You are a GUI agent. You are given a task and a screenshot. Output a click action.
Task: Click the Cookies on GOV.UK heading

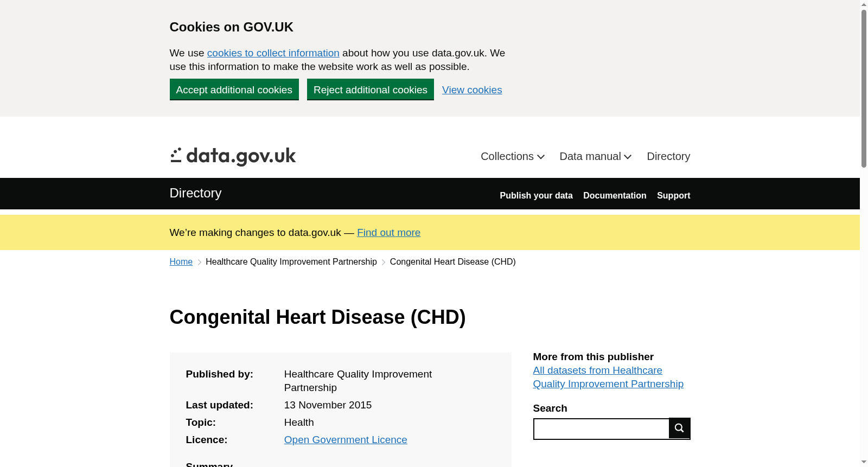tap(232, 27)
